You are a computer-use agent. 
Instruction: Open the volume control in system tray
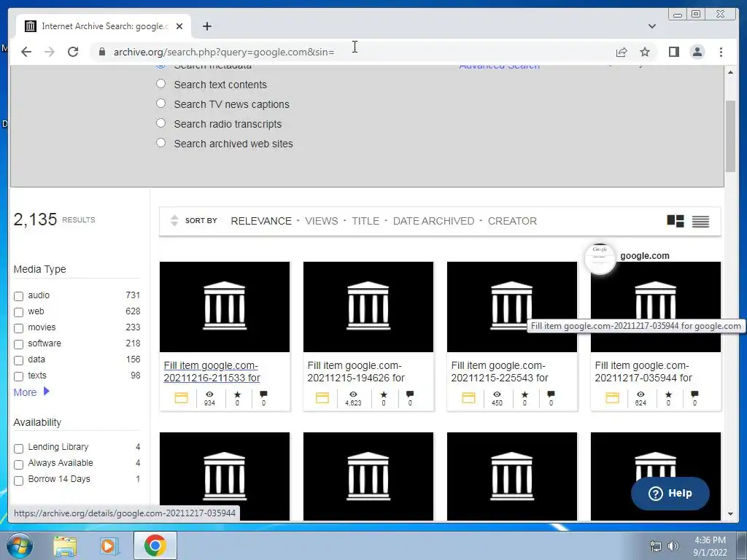click(673, 546)
